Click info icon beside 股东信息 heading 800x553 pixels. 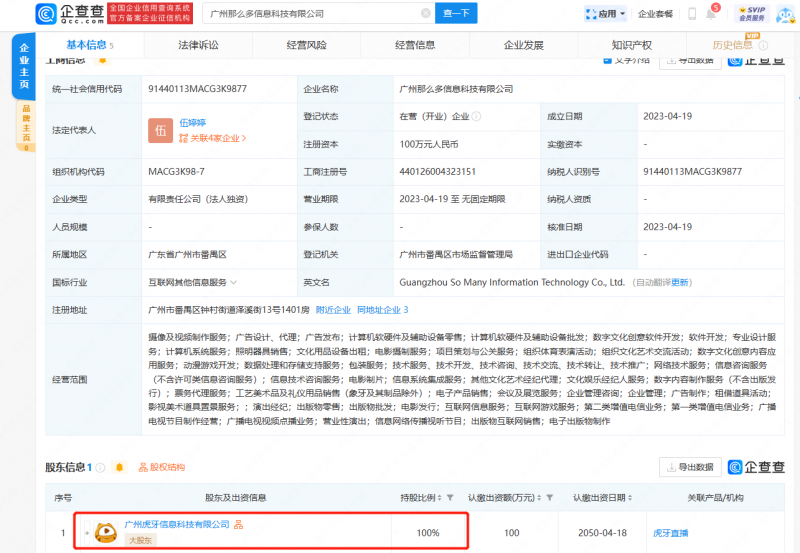[101, 467]
